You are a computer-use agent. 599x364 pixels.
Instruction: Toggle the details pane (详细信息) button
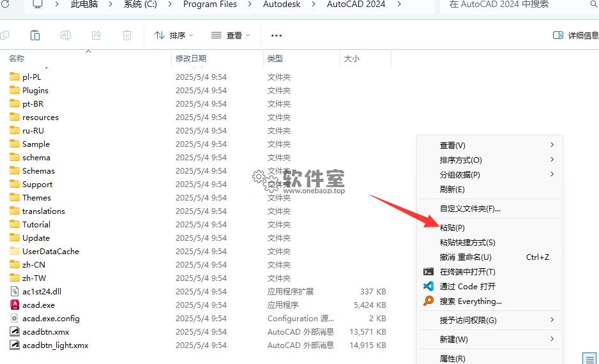575,35
